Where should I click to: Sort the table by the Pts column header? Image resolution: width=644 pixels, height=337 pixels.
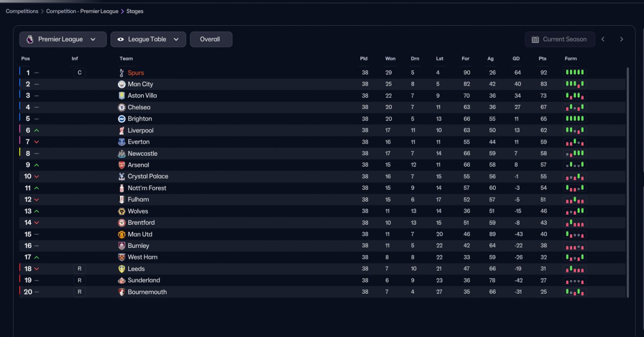[542, 59]
